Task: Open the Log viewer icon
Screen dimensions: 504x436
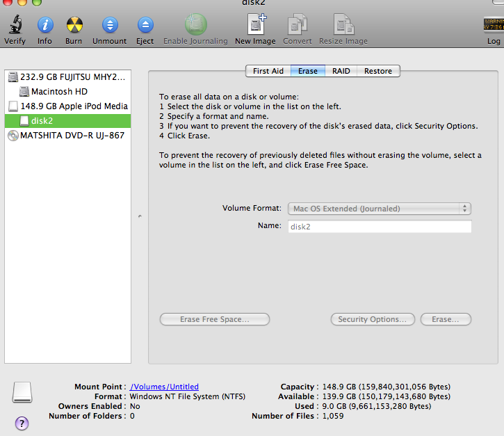Action: [x=494, y=24]
